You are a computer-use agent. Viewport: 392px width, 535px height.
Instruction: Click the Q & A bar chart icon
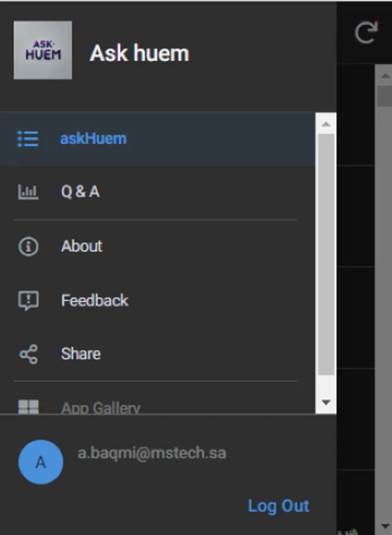(28, 192)
